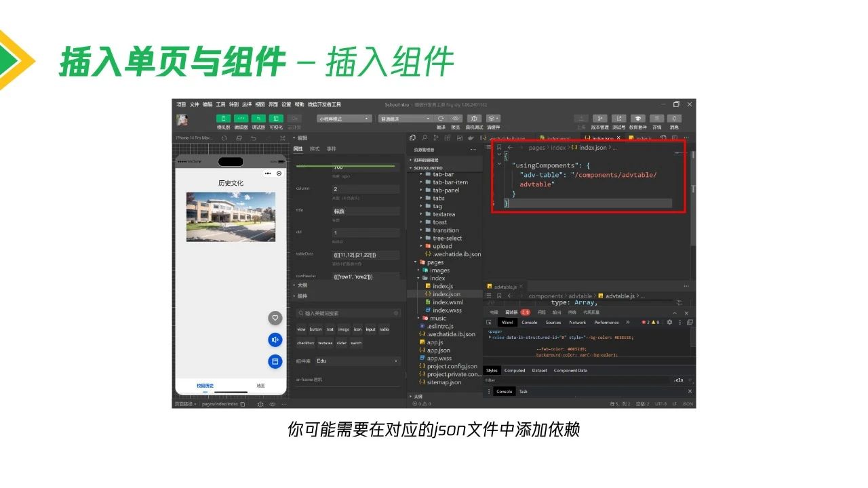Image resolution: width=868 pixels, height=488 pixels.
Task: Toggle the 调试器 debugger button
Action: pyautogui.click(x=258, y=119)
